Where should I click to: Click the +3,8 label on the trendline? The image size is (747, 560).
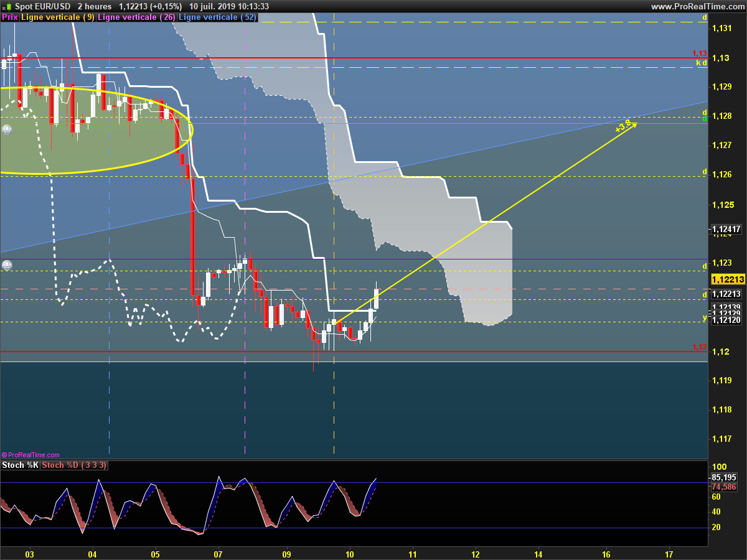[624, 126]
